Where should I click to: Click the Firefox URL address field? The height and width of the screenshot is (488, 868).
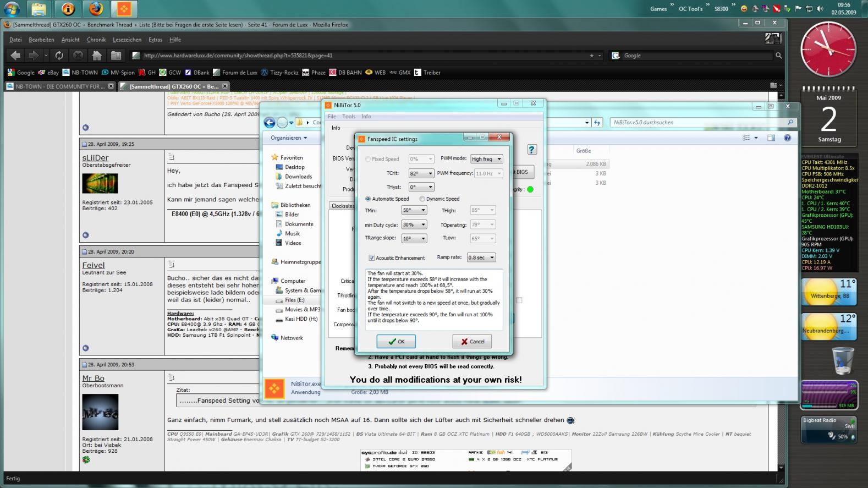364,56
